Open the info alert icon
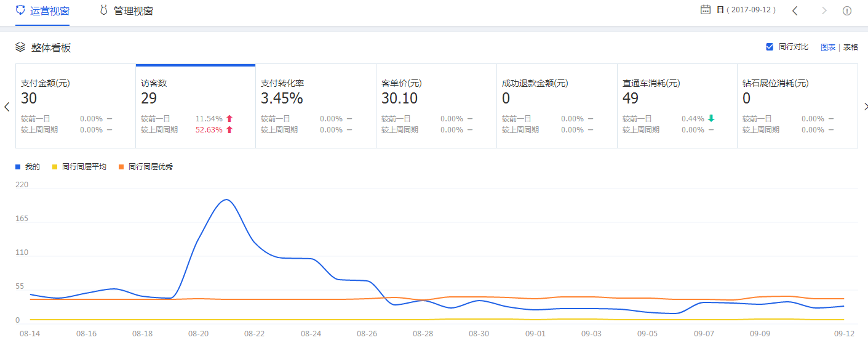This screenshot has height=348, width=868. pos(847,10)
